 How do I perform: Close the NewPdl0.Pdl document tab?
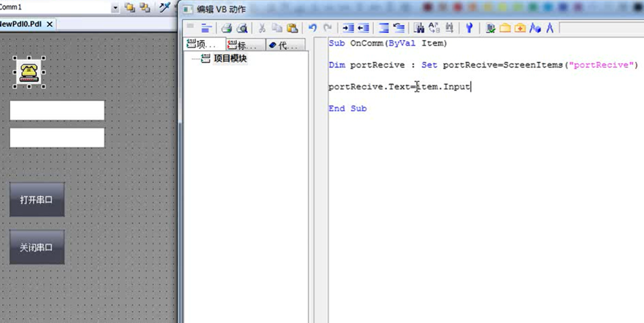tap(50, 24)
